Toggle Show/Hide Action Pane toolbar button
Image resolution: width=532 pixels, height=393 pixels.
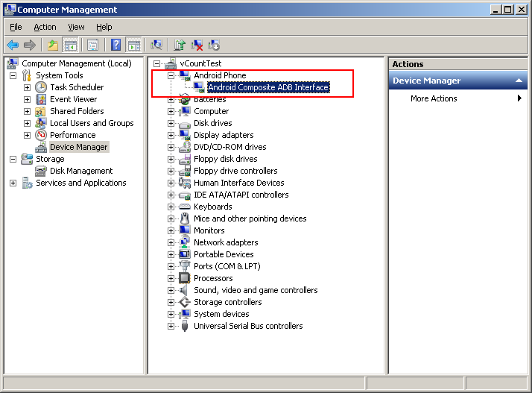pos(134,45)
